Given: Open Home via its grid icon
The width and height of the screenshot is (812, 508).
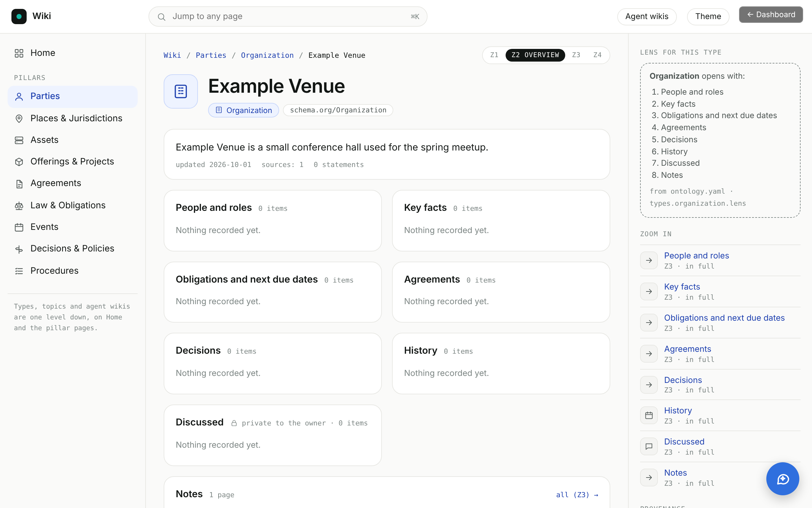Looking at the screenshot, I should tap(19, 53).
